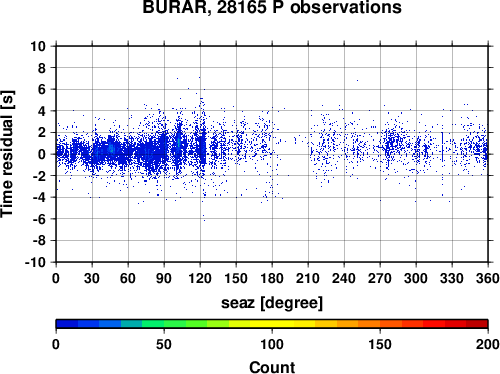
Task: Click the Count label below the colorbar
Action: coord(272,367)
